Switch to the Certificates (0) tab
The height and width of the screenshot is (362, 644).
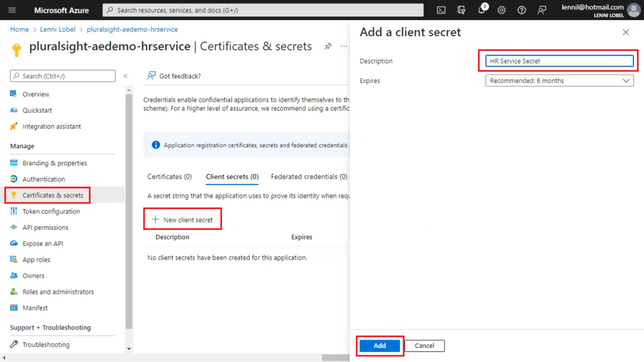click(170, 177)
